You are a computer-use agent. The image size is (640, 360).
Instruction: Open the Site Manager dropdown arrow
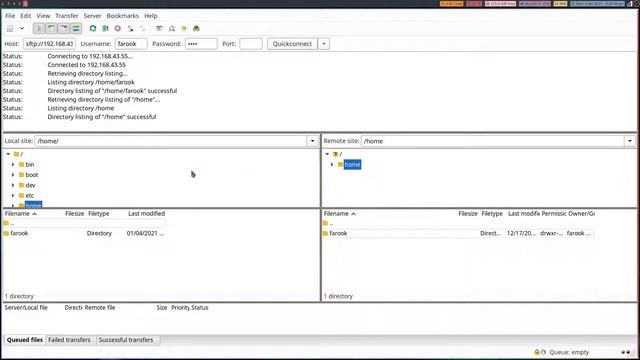pos(22,29)
